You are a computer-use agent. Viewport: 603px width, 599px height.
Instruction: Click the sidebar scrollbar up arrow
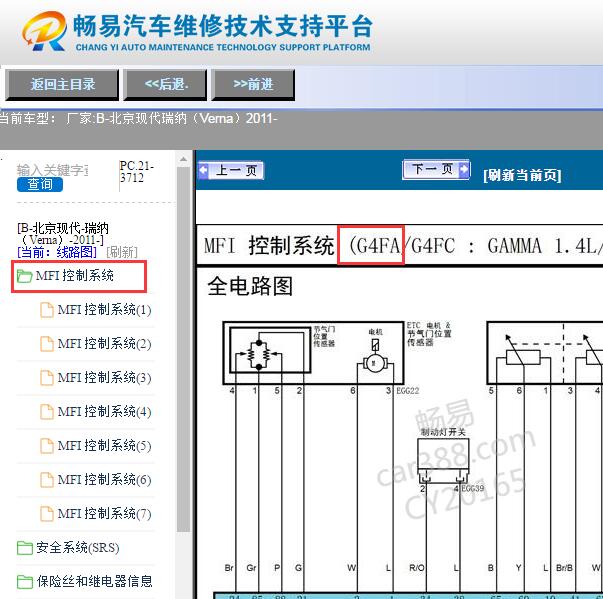pos(183,159)
